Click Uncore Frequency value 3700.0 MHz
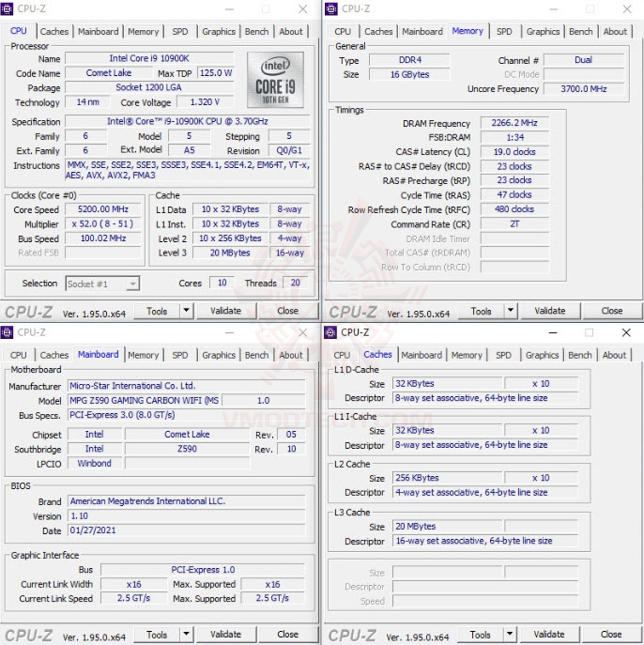This screenshot has width=644, height=645. click(x=584, y=89)
